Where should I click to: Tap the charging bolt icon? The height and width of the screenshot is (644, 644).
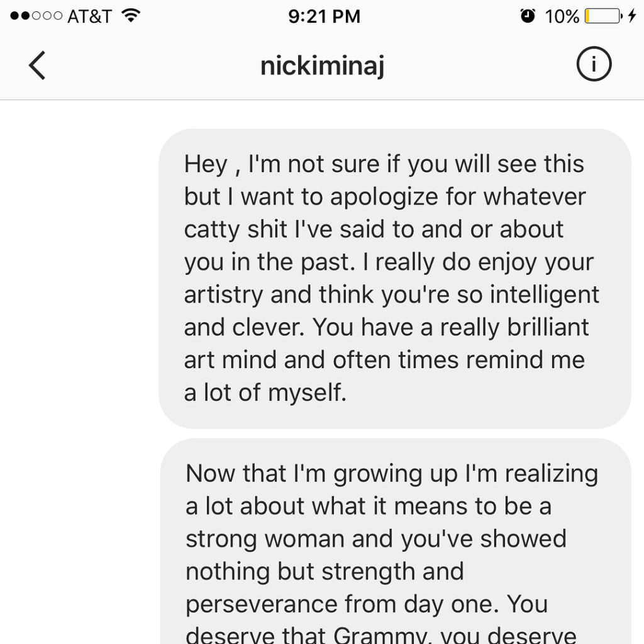[x=631, y=16]
